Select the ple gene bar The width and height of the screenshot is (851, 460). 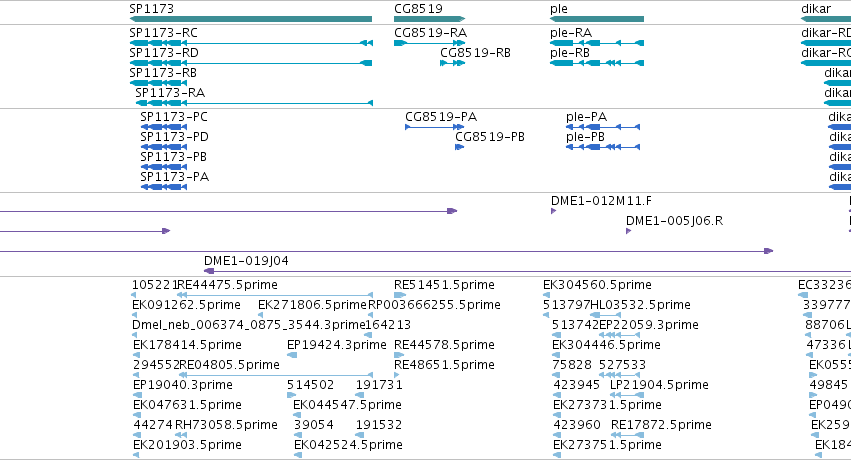(596, 19)
